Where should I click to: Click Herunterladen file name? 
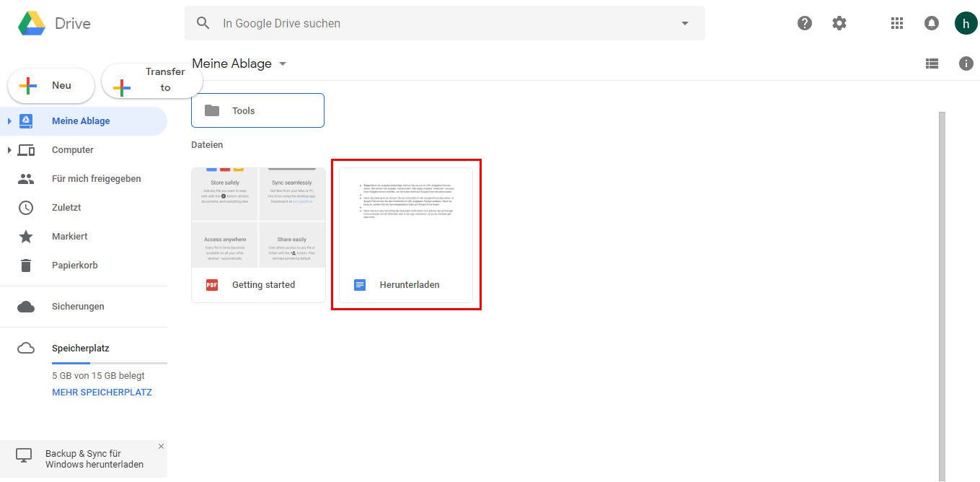tap(410, 285)
